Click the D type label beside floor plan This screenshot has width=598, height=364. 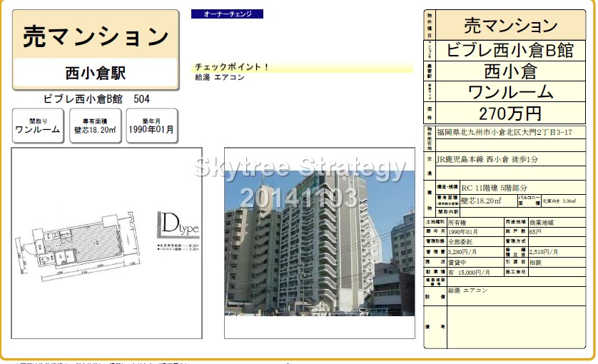coord(178,224)
